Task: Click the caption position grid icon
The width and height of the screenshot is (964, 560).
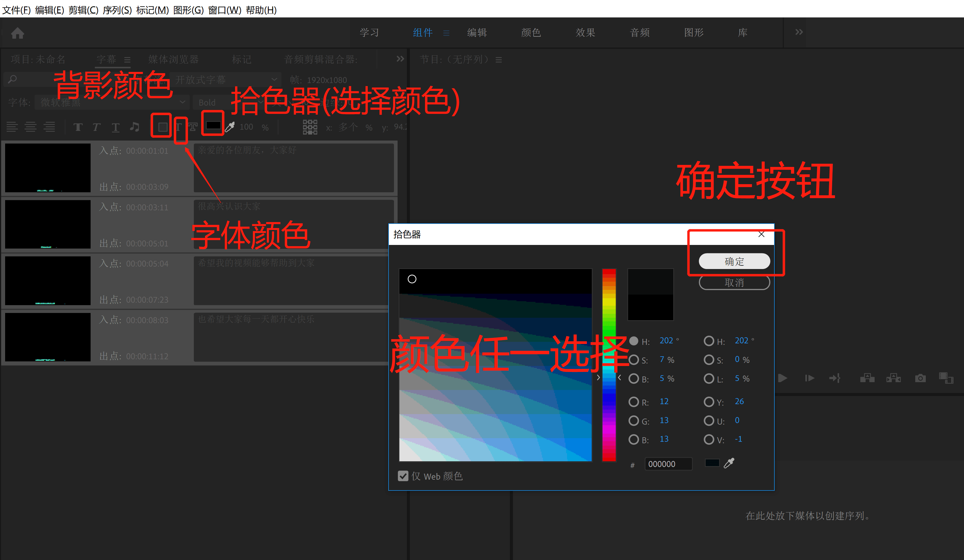Action: pyautogui.click(x=310, y=127)
